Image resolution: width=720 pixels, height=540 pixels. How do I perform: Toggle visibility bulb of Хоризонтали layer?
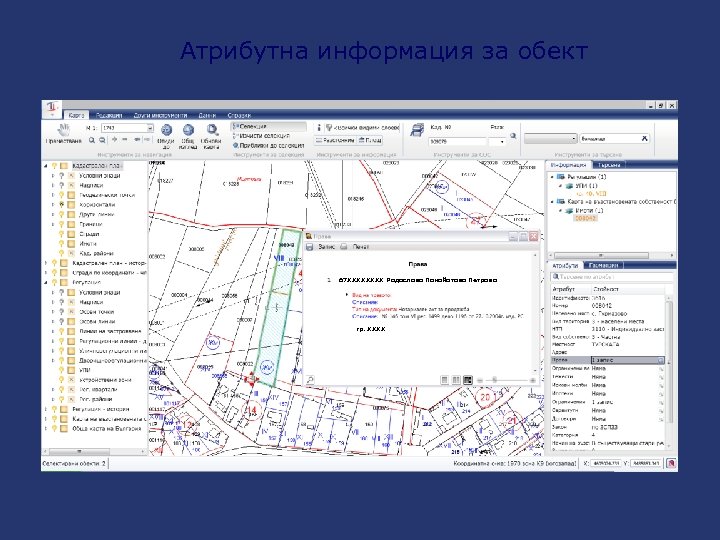point(62,205)
